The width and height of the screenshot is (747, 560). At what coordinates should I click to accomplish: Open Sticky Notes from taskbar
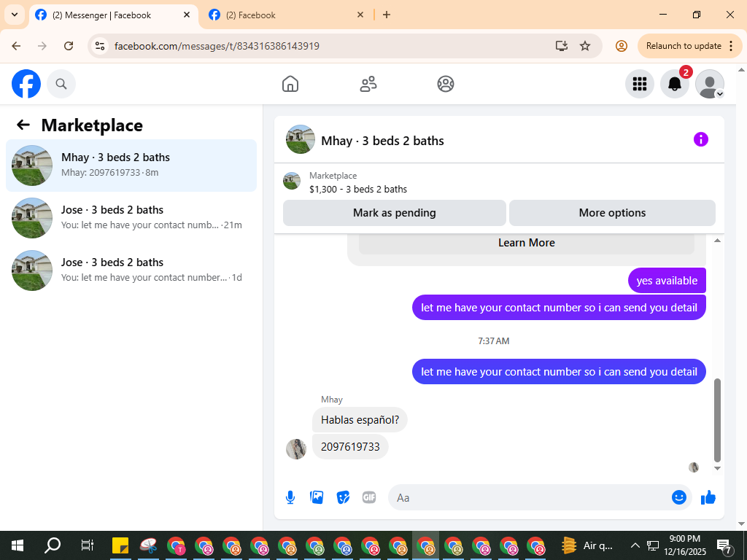click(x=120, y=545)
